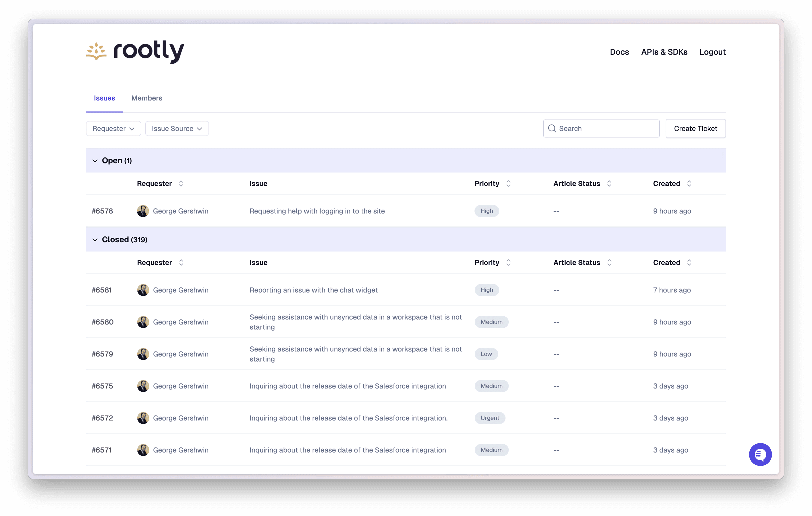Click the Medium priority badge on #6580

pyautogui.click(x=491, y=322)
